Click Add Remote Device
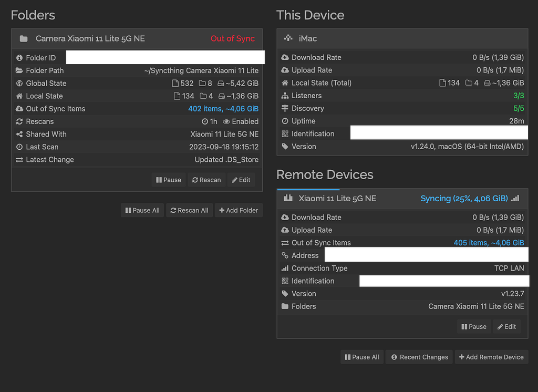The image size is (538, 392). coord(491,357)
